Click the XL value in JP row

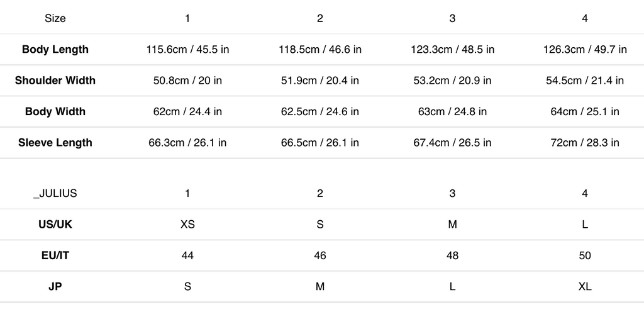(x=585, y=286)
